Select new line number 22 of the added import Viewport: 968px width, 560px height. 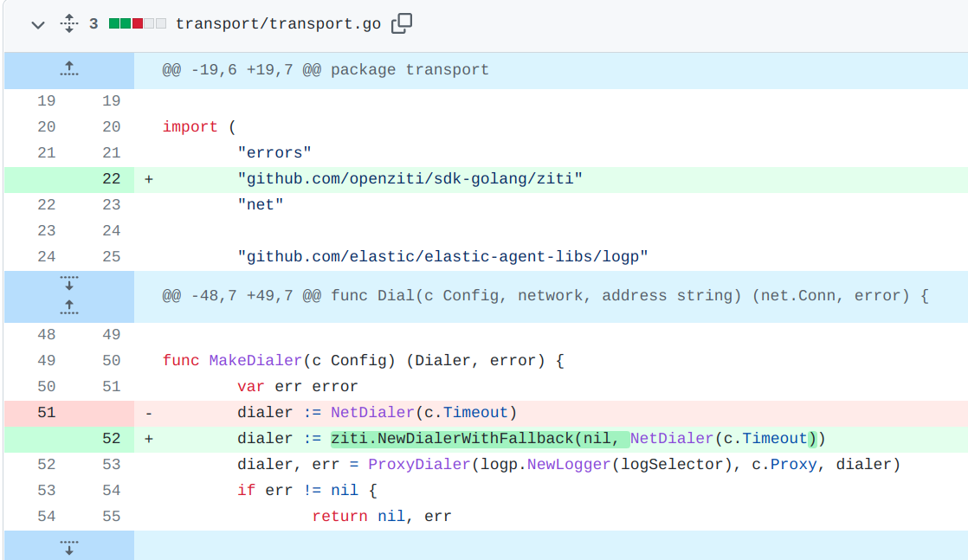pyautogui.click(x=111, y=179)
